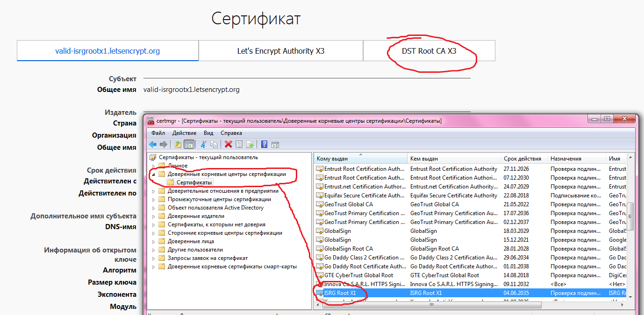
Task: Click the horizontal scrollbar thumb under certificate list
Action: 432,305
